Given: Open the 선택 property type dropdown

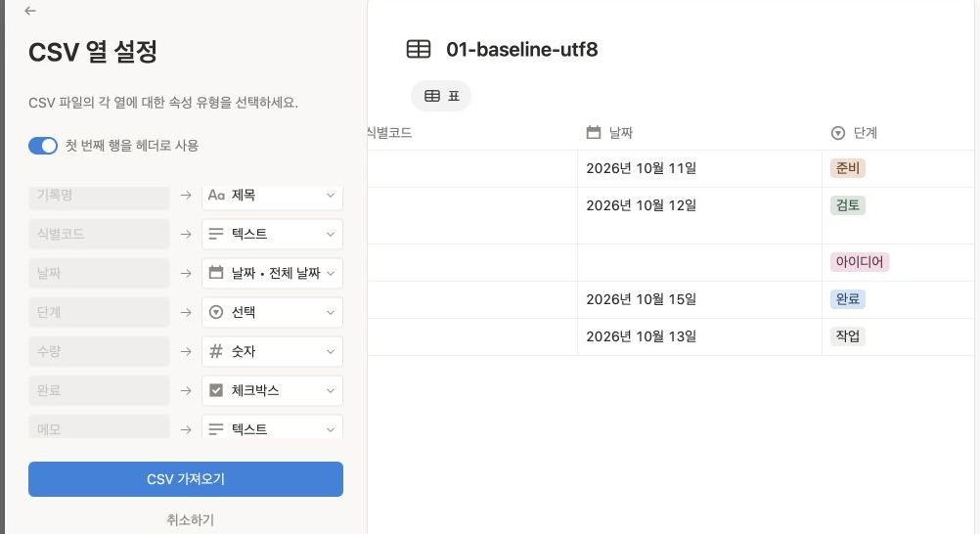Looking at the screenshot, I should point(272,312).
